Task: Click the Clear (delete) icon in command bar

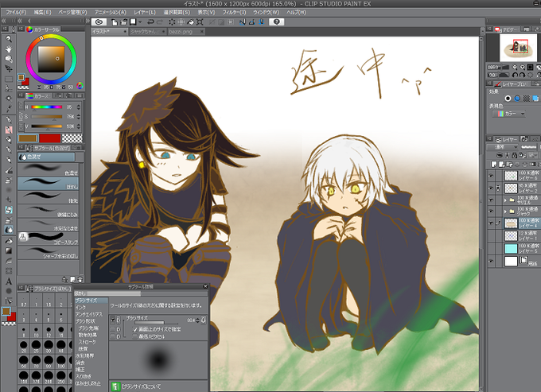Action: point(172,22)
